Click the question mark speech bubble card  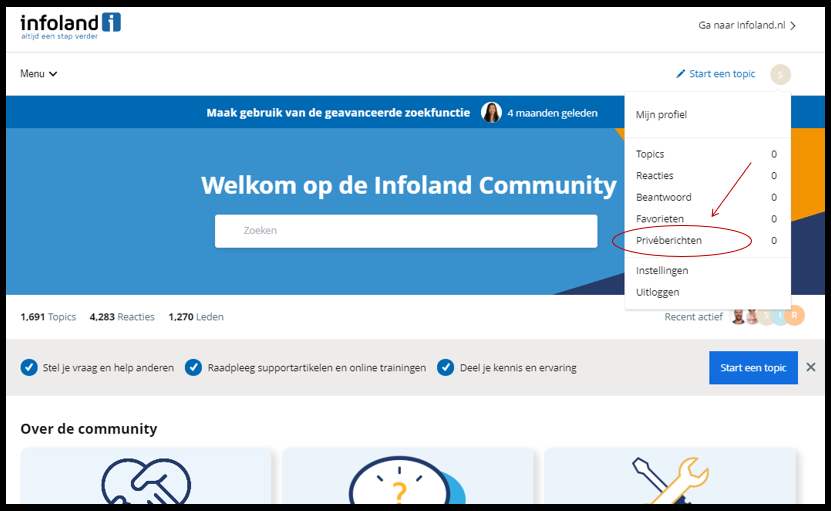(x=408, y=476)
